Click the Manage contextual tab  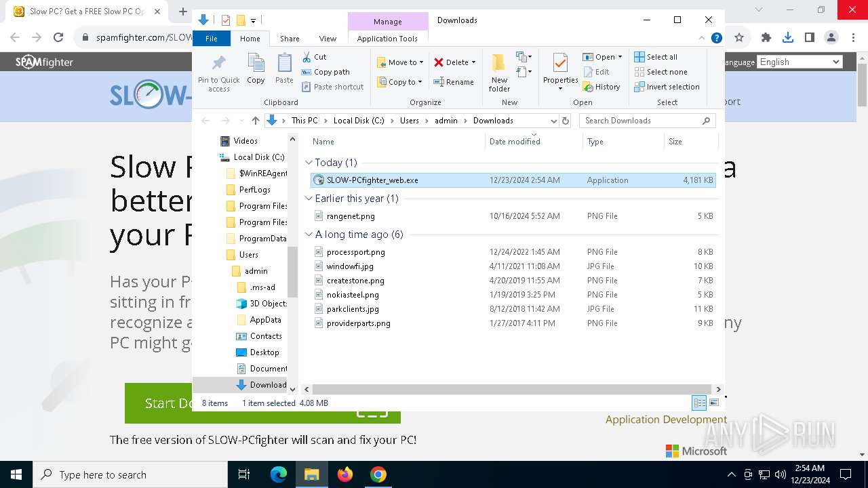pos(388,22)
